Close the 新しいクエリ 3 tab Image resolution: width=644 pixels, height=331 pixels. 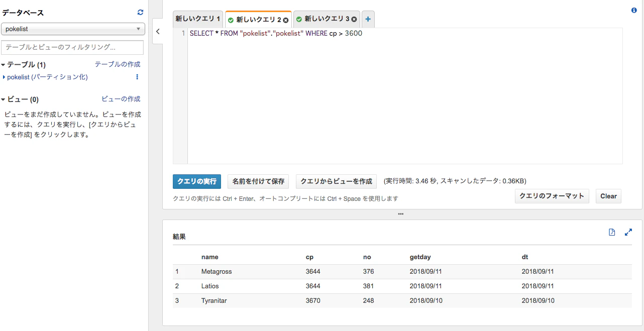(x=354, y=19)
